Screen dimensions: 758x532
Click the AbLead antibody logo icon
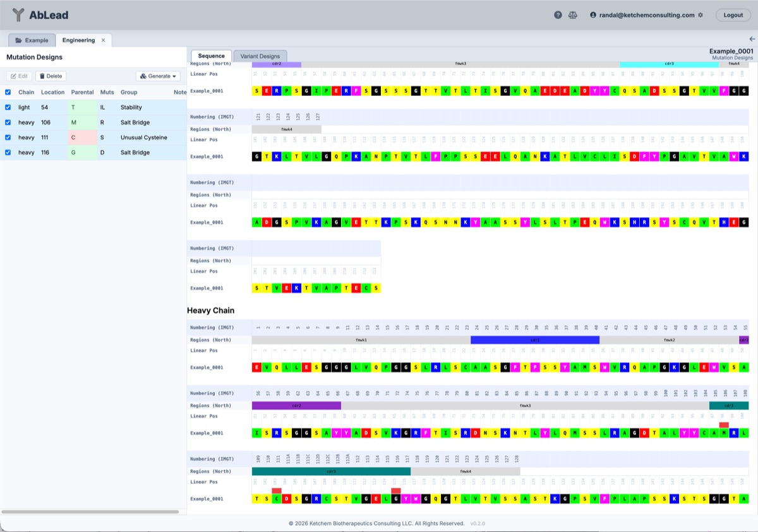pyautogui.click(x=18, y=15)
